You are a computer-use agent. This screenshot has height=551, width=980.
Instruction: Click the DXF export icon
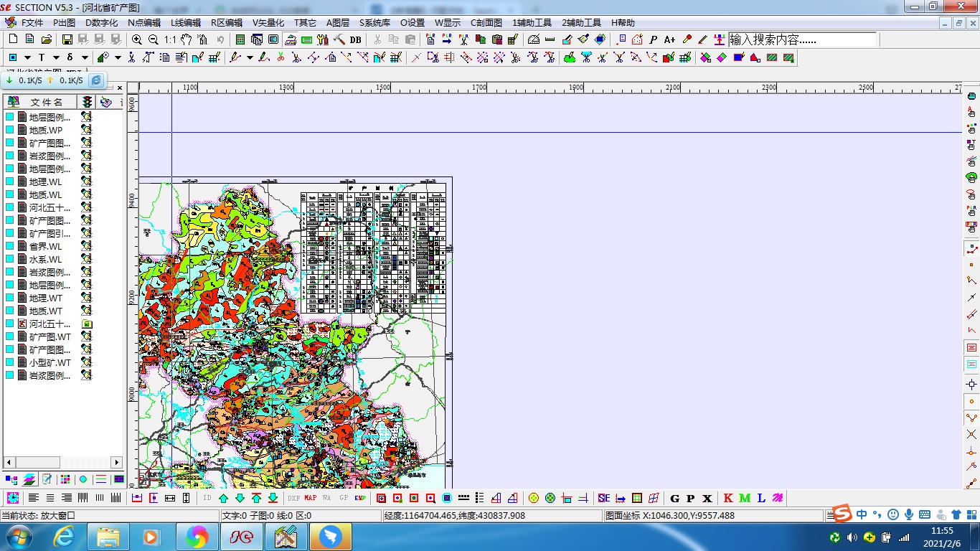tap(294, 498)
